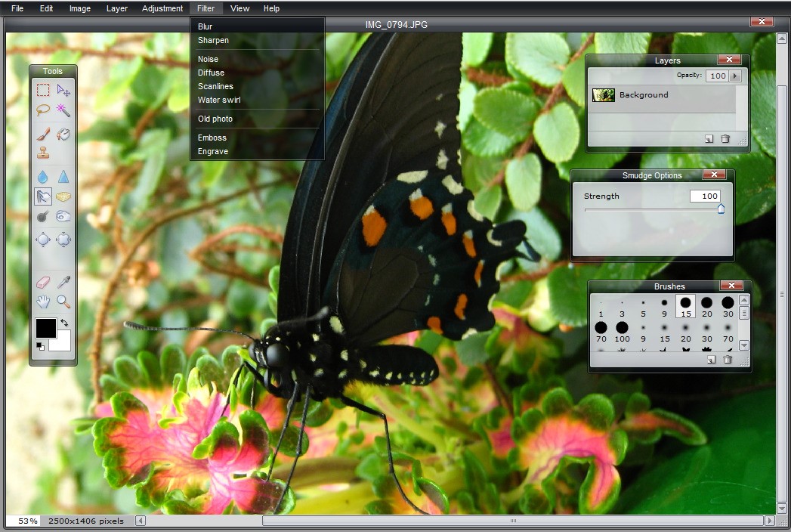Screen dimensions: 791x532
Task: Choose the Eyedropper color picker tool
Action: (x=63, y=282)
